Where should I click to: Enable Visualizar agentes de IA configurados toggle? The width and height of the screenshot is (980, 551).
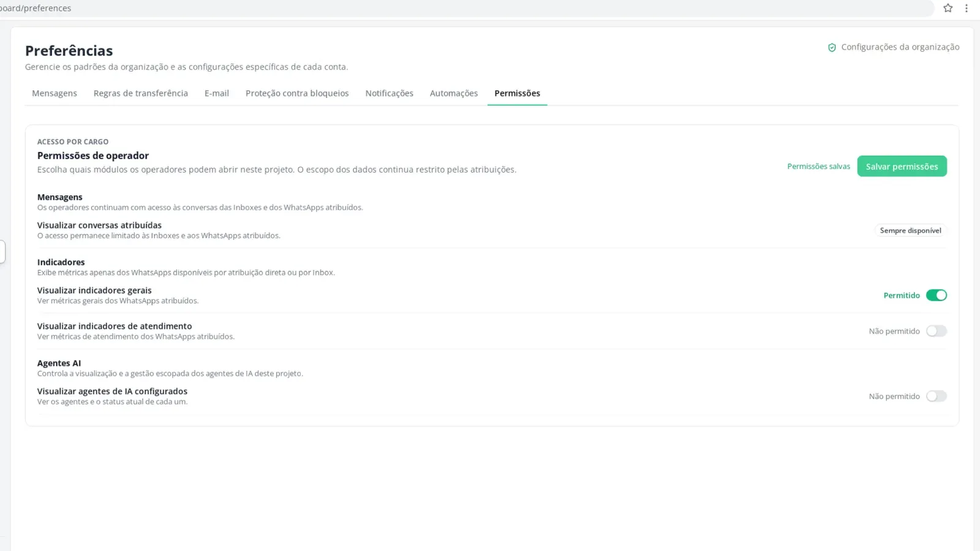click(x=936, y=396)
